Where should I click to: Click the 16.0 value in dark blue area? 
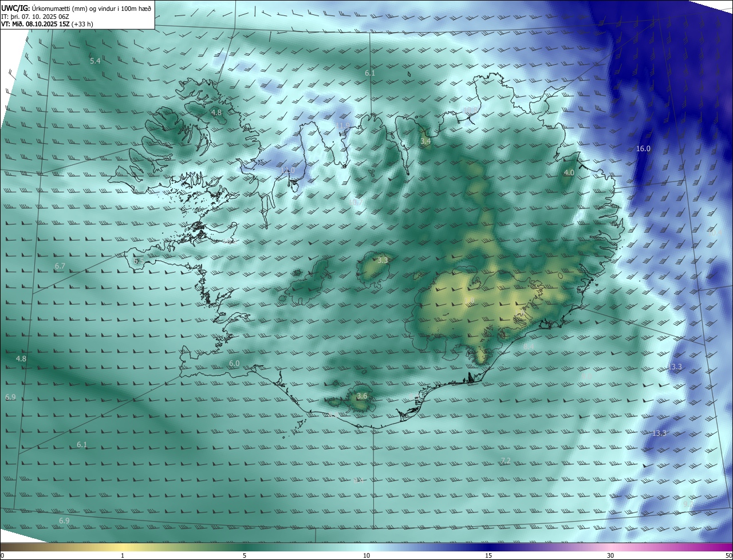643,149
